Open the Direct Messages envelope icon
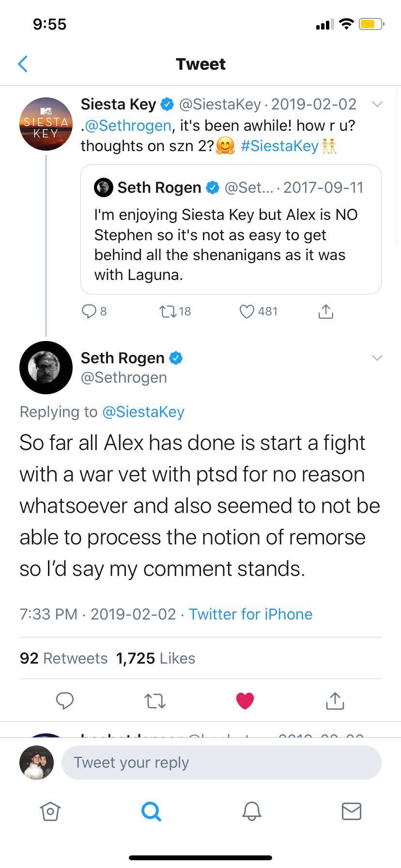Viewport: 401px width, 868px height. click(352, 812)
